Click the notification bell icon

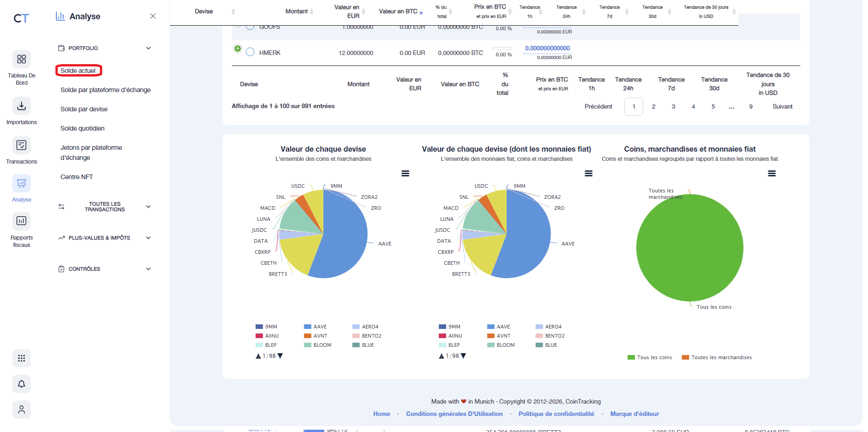coord(21,384)
